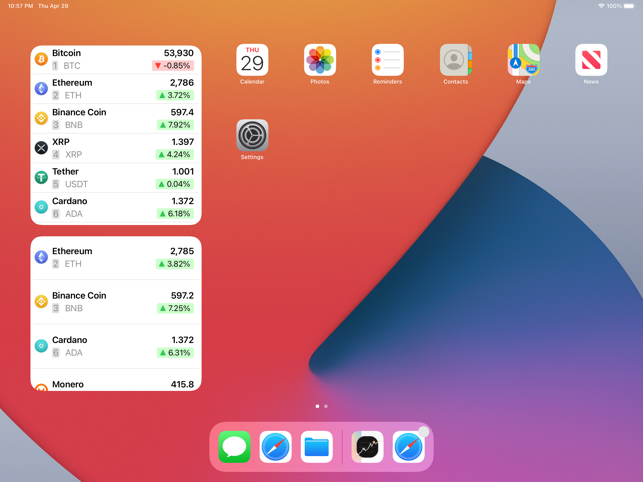Image resolution: width=643 pixels, height=482 pixels.
Task: Tap the BTC ticker symbol
Action: tap(72, 66)
